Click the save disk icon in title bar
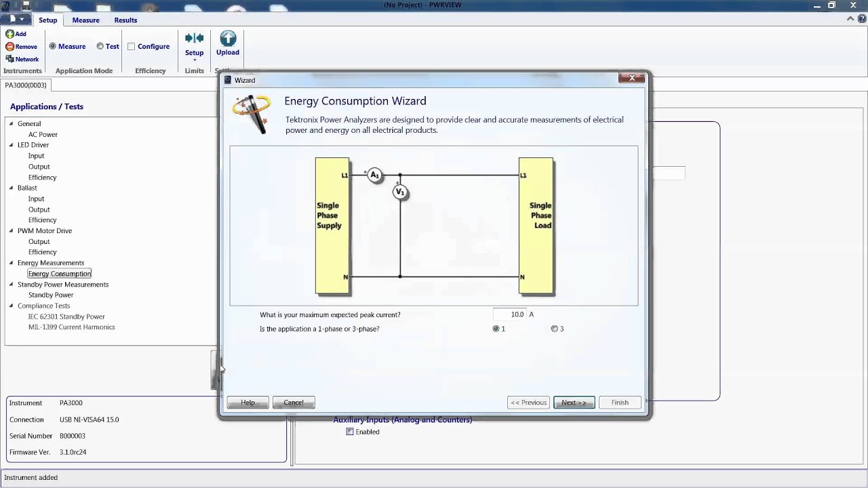The image size is (868, 488). tap(26, 5)
